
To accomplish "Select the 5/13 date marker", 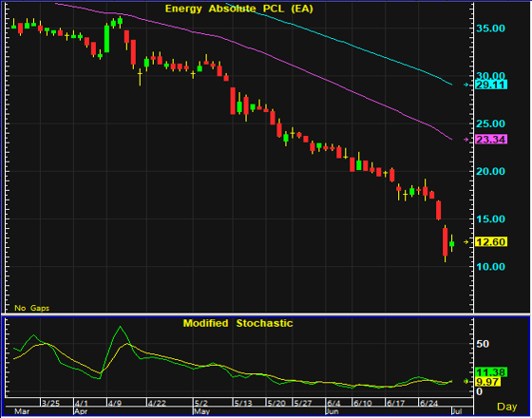I will coord(243,403).
